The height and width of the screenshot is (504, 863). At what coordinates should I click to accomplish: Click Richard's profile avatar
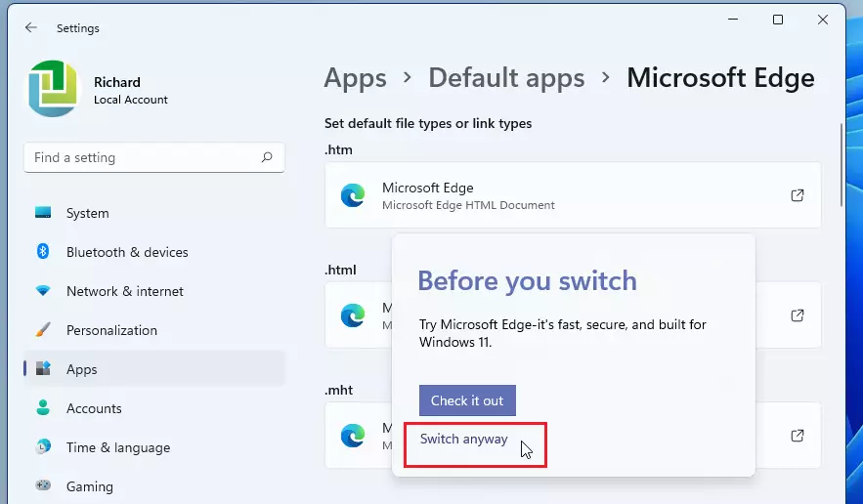(x=53, y=89)
